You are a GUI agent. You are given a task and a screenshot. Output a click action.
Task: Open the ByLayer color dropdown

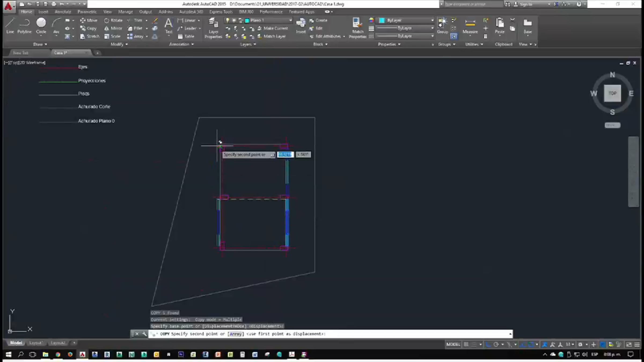[432, 20]
